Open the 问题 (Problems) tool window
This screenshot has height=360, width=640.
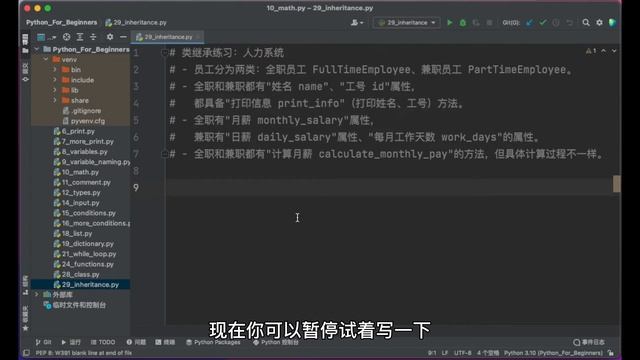coord(136,342)
